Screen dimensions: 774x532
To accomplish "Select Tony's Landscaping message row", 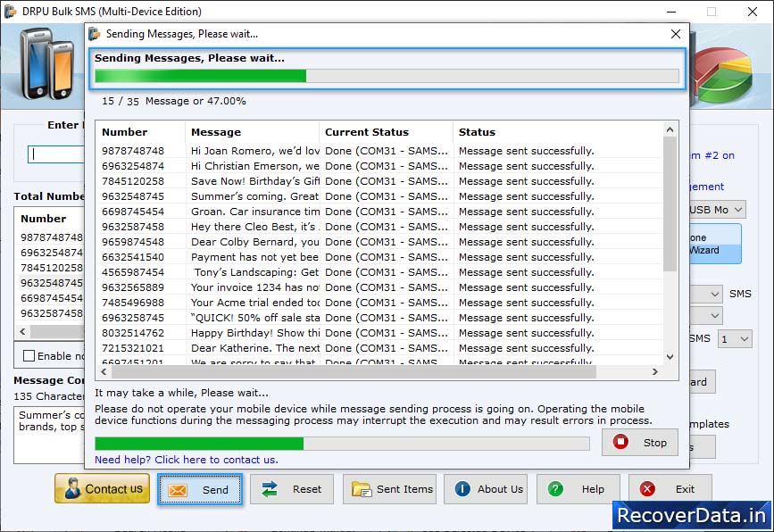I will [x=379, y=272].
